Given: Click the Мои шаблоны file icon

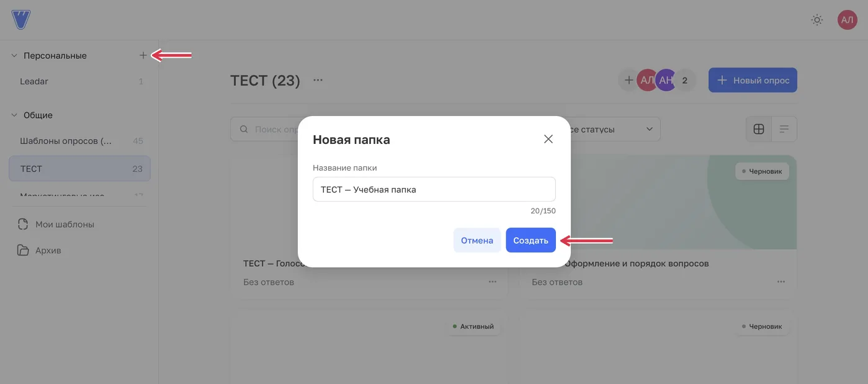Looking at the screenshot, I should (23, 225).
